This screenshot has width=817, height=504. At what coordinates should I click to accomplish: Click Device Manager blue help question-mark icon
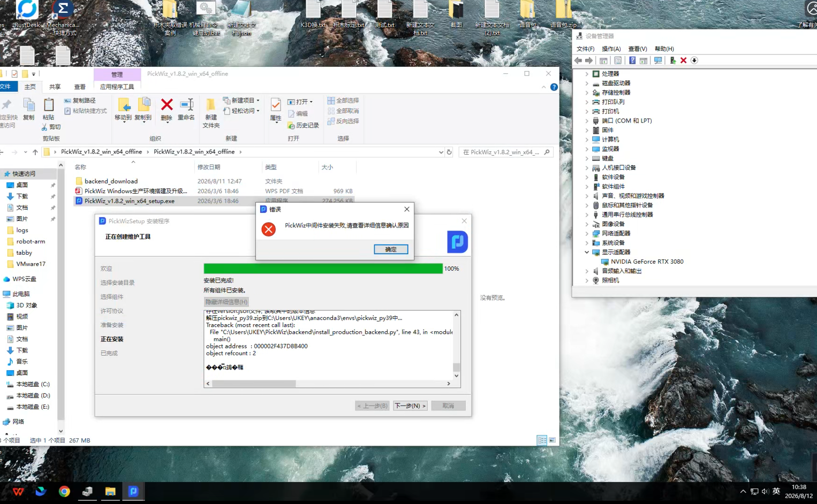(632, 60)
